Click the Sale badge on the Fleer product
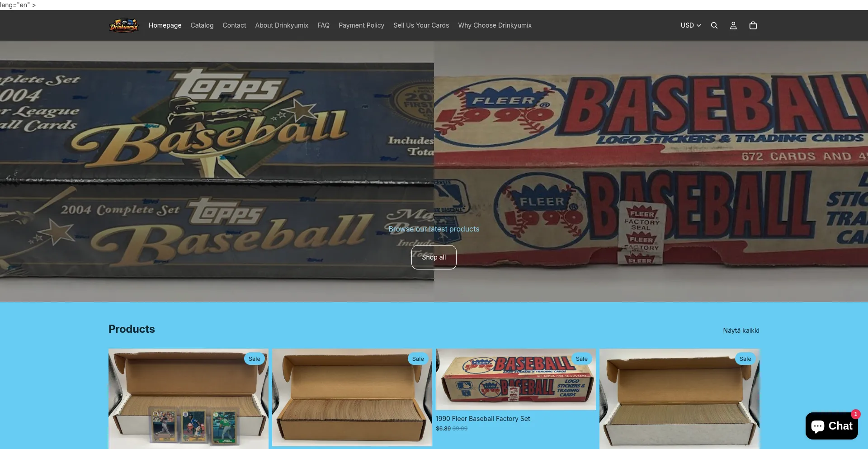The image size is (868, 449). pyautogui.click(x=582, y=359)
